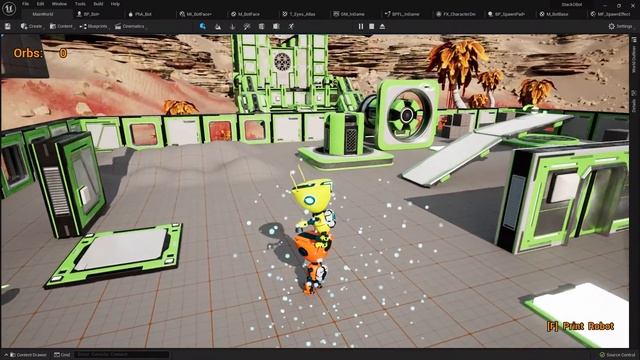640x360 pixels.
Task: Open the Blueprints dropdown in the toolbar
Action: pyautogui.click(x=93, y=26)
